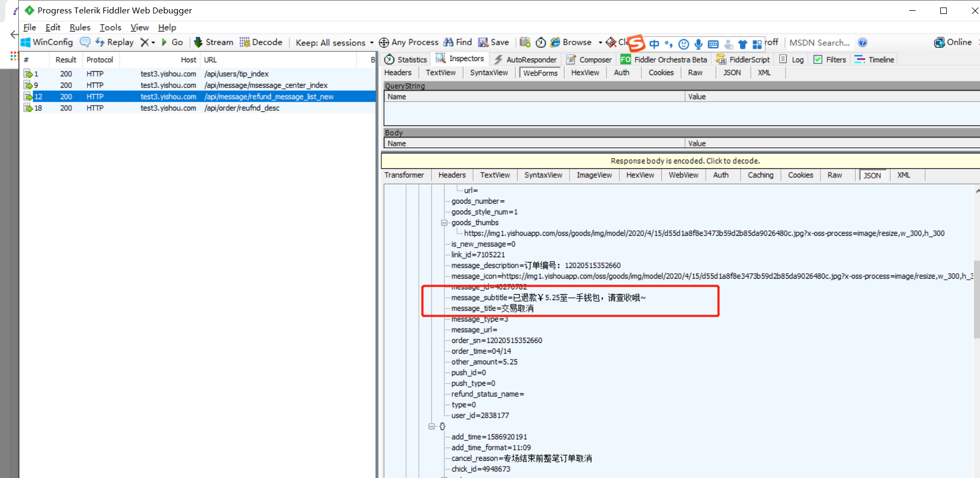This screenshot has width=980, height=478.
Task: Click the Sogou skin shirt icon
Action: point(743,44)
